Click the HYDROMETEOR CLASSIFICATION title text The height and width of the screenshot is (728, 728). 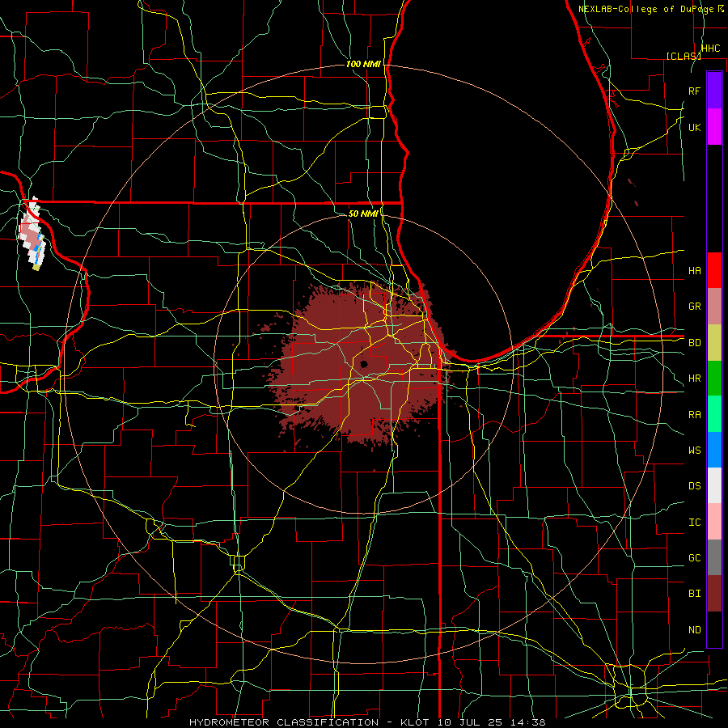click(284, 722)
